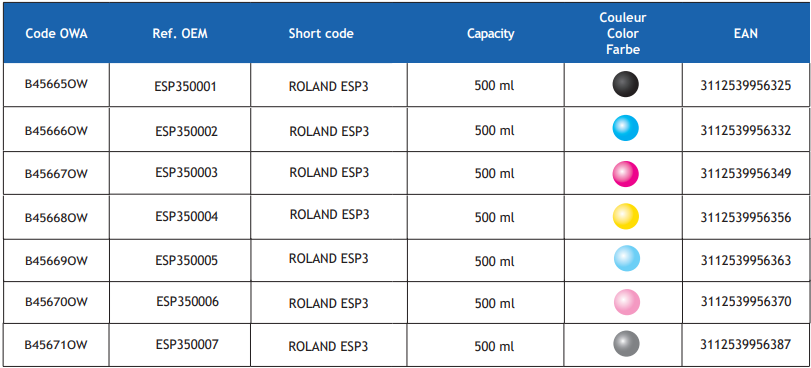This screenshot has height=368, width=811.
Task: Click the EAN column header
Action: (745, 34)
